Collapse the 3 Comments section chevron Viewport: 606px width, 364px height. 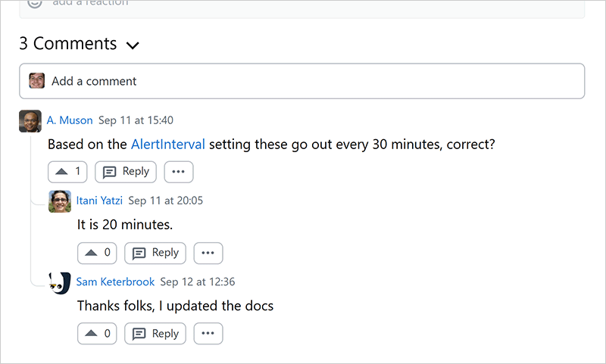point(133,45)
